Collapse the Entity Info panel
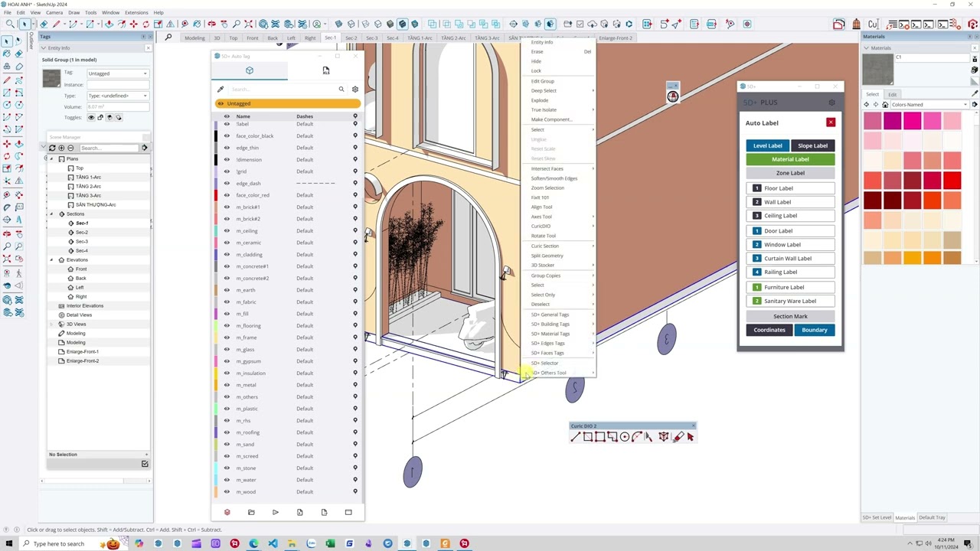Screen dimensions: 980x551 44,48
